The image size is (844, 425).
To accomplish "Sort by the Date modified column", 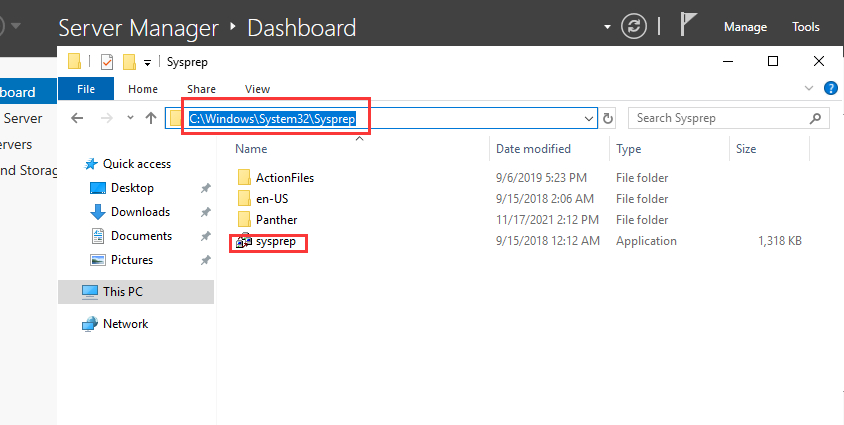I will (x=533, y=149).
